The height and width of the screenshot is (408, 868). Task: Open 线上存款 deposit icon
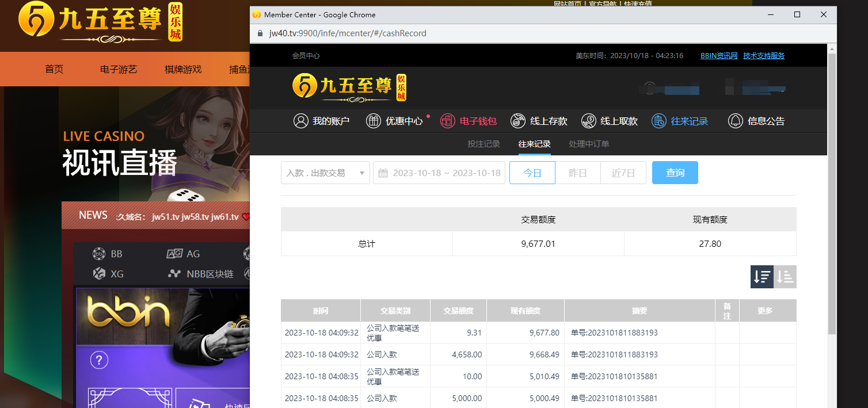[518, 121]
